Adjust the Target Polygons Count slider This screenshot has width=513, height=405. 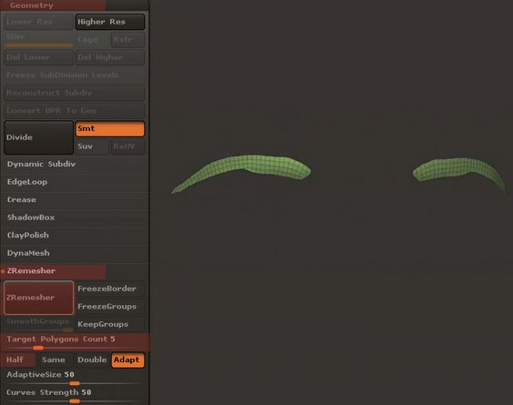point(75,342)
